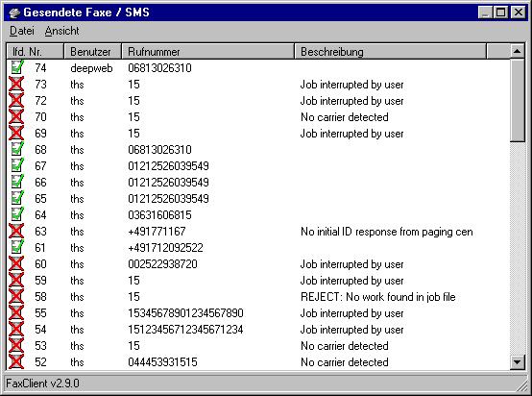This screenshot has width=532, height=396.
Task: Click the green checkmark icon of job 68
Action: tap(17, 149)
